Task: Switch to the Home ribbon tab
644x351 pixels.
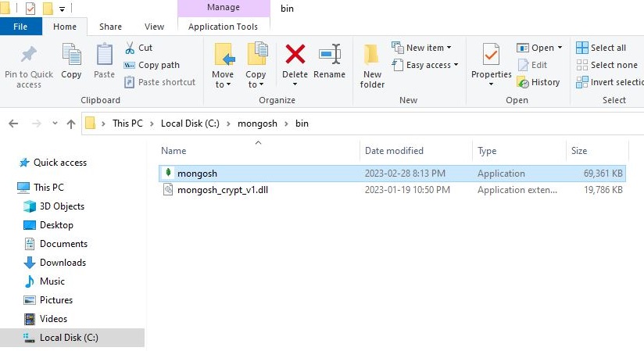Action: click(65, 27)
